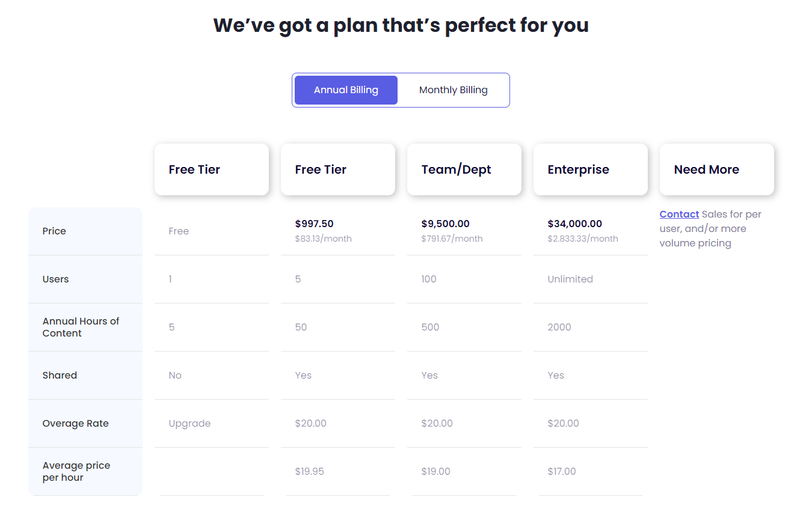Click the Average price per hour label
This screenshot has width=812, height=512.
(x=76, y=471)
